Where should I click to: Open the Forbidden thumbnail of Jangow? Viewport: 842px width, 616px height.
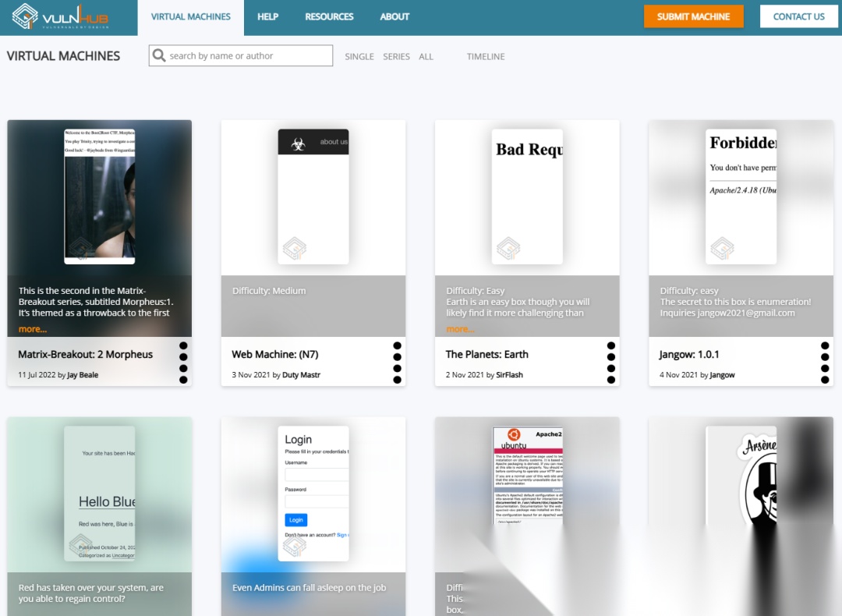pyautogui.click(x=741, y=196)
